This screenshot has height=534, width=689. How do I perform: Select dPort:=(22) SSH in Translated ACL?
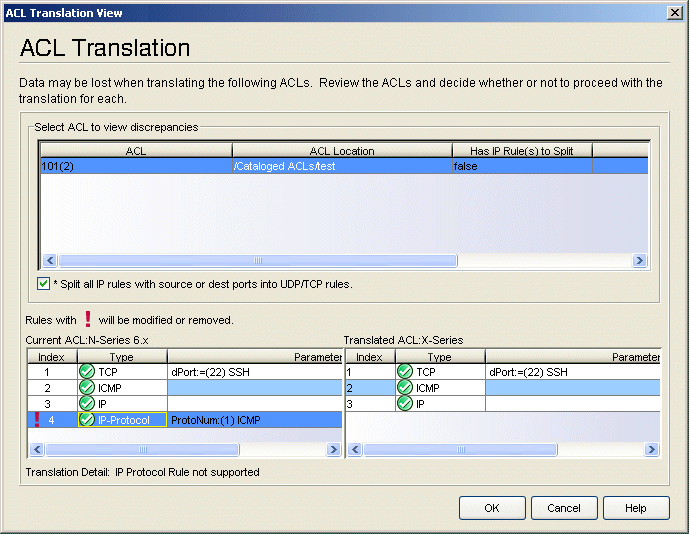[573, 372]
